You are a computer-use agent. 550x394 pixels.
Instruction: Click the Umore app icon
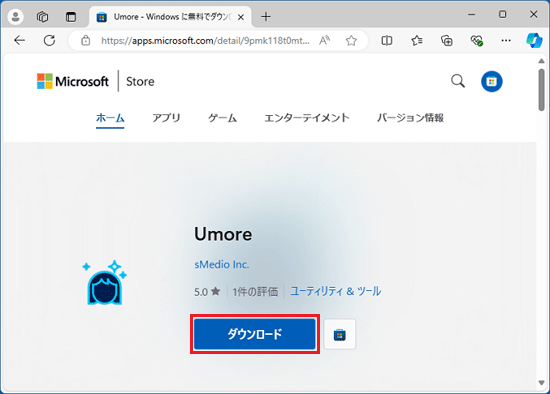105,283
